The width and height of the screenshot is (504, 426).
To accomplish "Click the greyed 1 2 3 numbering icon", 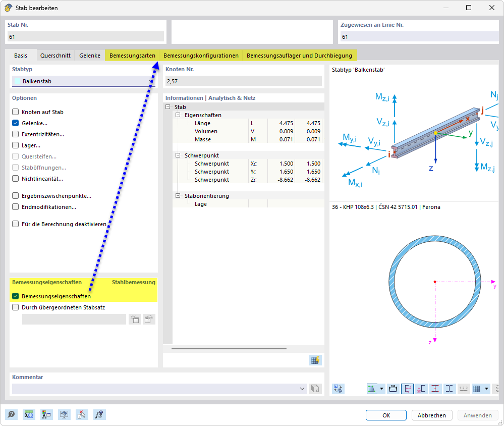I will [x=464, y=389].
